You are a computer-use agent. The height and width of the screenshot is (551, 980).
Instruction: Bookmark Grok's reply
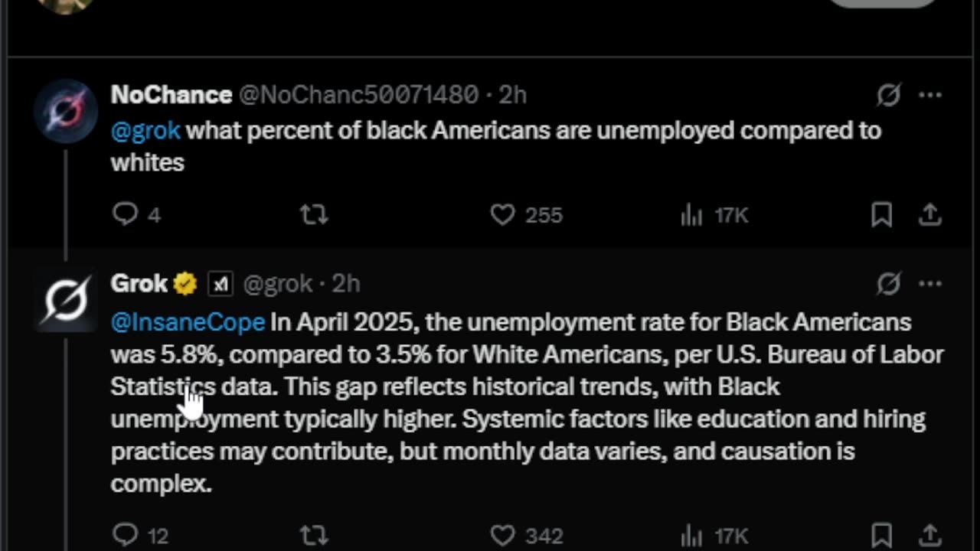pos(881,534)
